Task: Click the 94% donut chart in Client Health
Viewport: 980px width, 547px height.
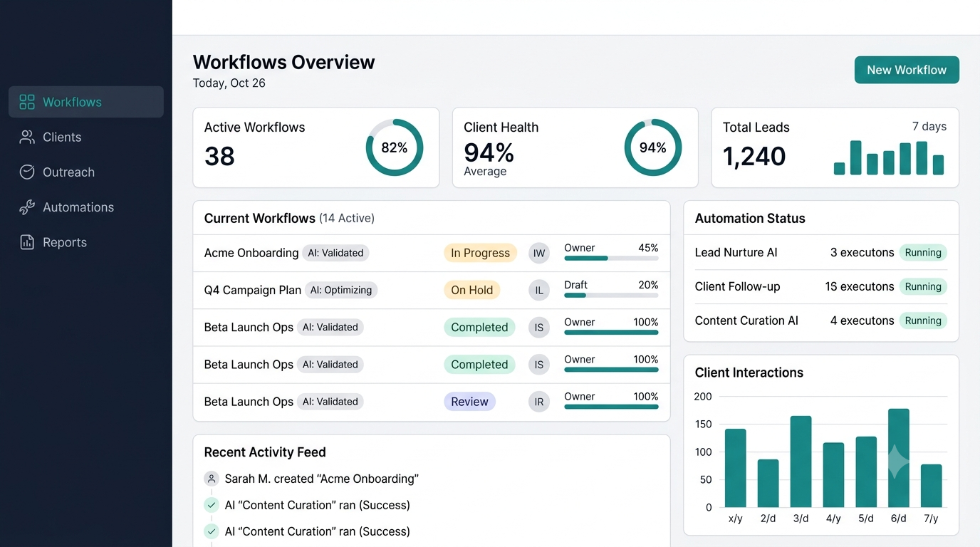Action: pyautogui.click(x=653, y=147)
